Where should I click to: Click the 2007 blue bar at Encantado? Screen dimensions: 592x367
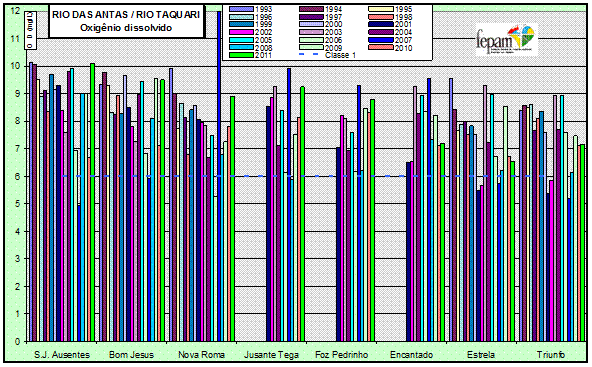click(429, 210)
